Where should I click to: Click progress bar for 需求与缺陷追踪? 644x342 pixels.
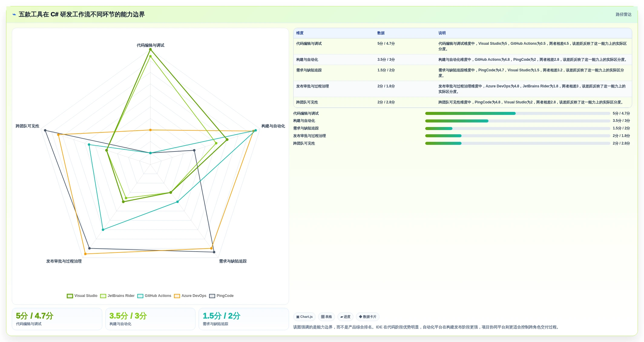pos(517,129)
